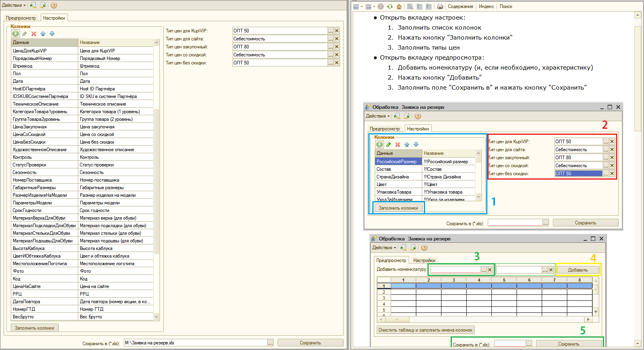Open the Содержание section of help
The width and height of the screenshot is (644, 350).
(460, 6)
